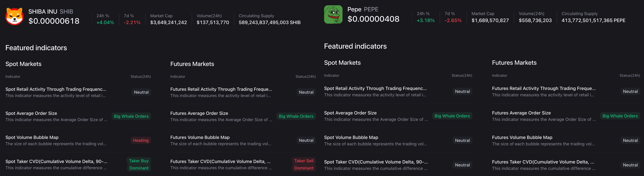Click the Taker Buy Dominant badge

139,164
